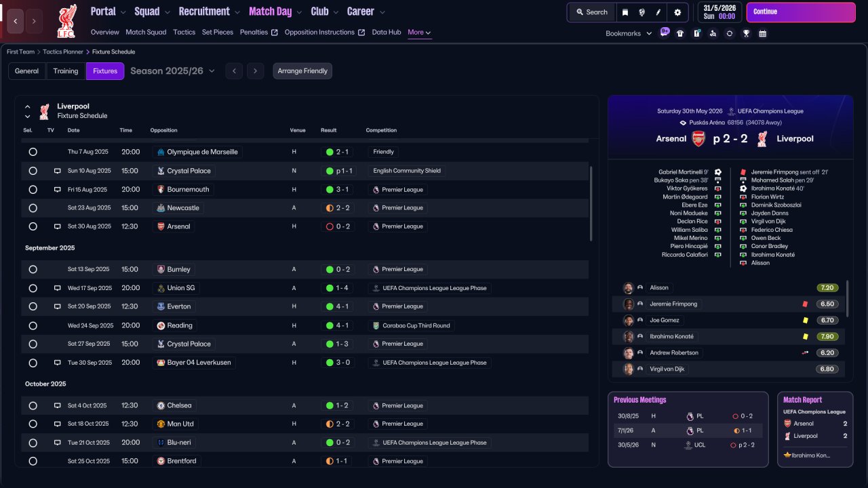Select the Brentford fixture radio button
The image size is (868, 488).
(33, 461)
